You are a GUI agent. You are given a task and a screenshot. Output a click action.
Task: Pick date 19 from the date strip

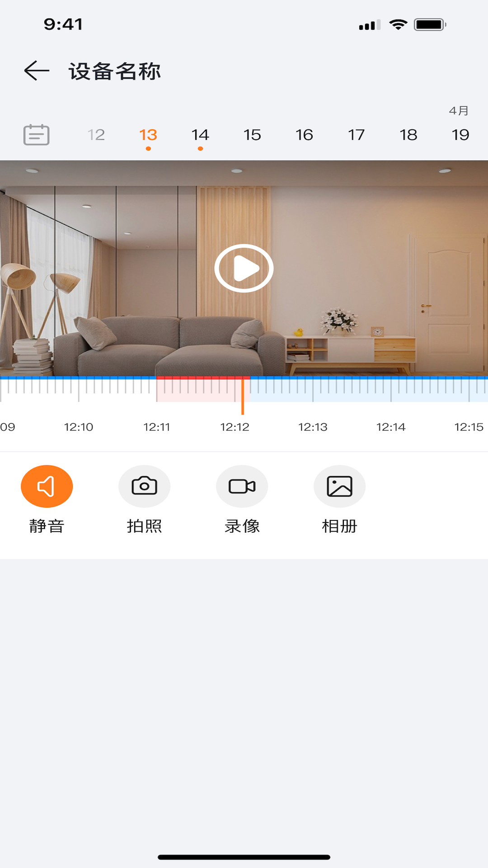(460, 135)
